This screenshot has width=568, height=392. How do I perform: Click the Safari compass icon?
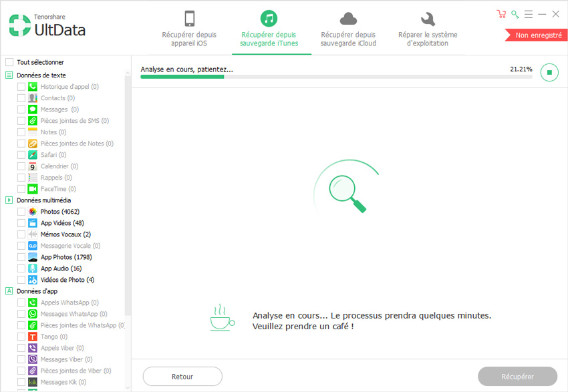point(33,154)
